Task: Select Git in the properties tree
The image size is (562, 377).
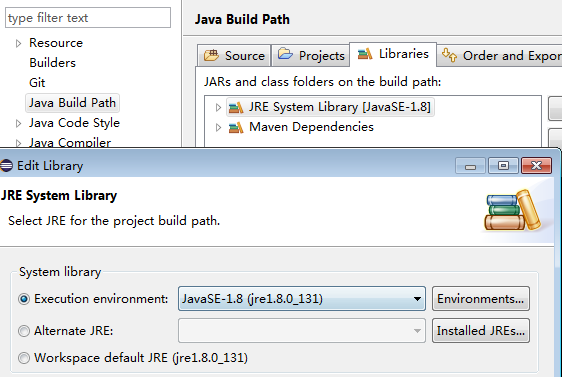Action: 37,83
